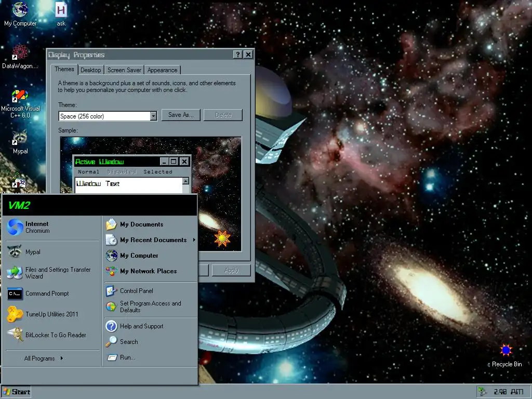Click the taskbar clock time
Screen dimensions: 532x399
pyautogui.click(x=509, y=392)
